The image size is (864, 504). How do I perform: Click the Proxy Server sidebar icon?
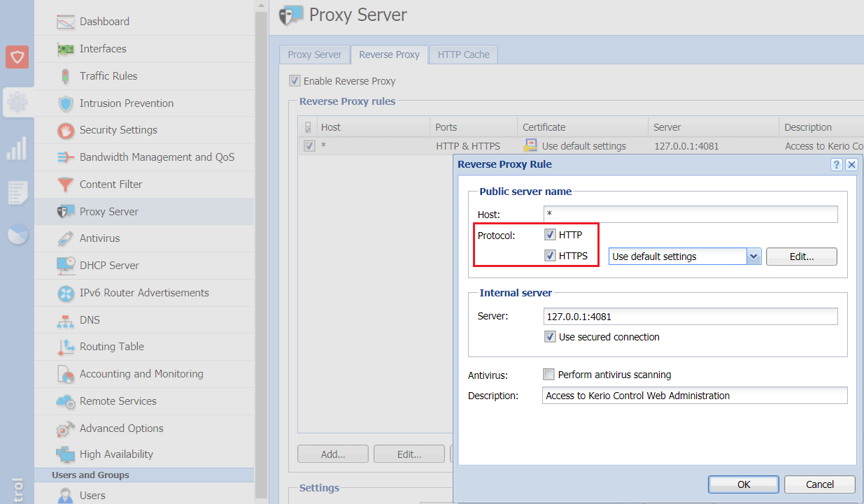[66, 212]
